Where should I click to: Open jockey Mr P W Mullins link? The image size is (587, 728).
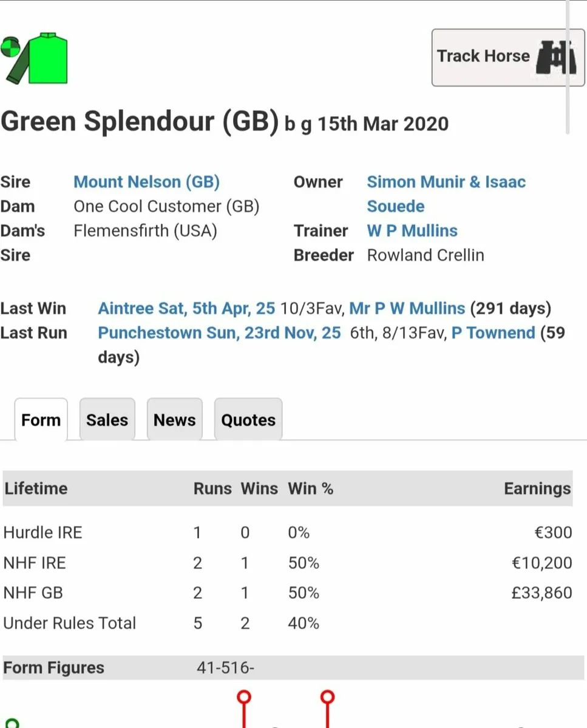click(x=407, y=309)
